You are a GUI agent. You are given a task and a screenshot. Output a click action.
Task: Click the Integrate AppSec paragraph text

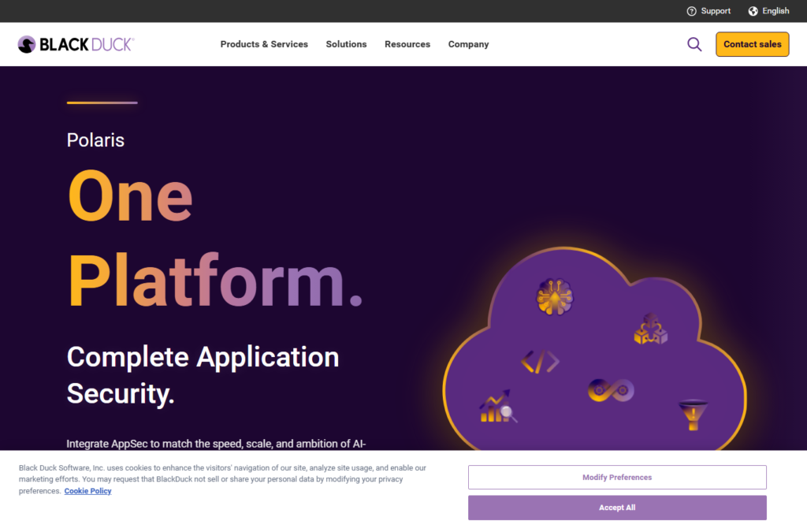216,444
